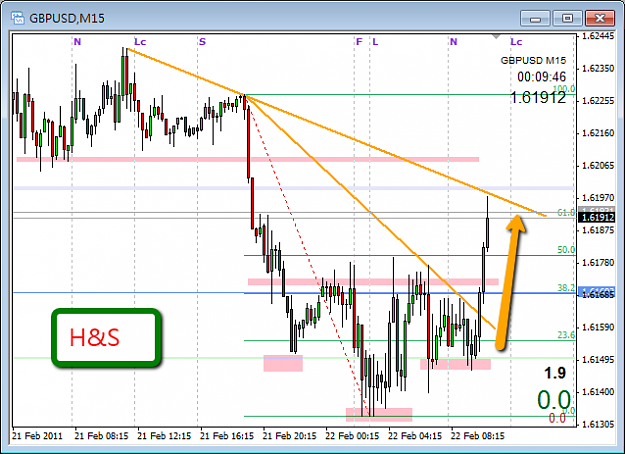Click the '22 Feb 04:15' time axis label
Screen dimensions: 625x454
(x=415, y=436)
